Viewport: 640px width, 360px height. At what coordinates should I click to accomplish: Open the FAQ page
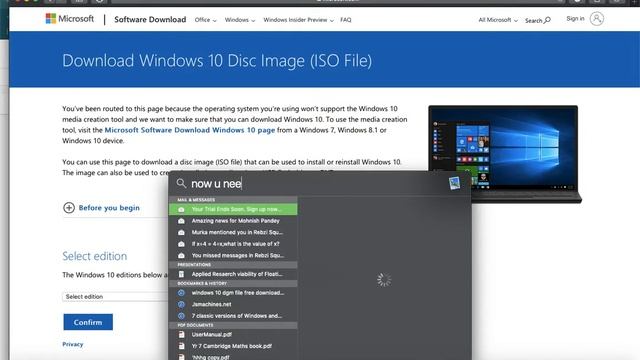click(x=346, y=20)
